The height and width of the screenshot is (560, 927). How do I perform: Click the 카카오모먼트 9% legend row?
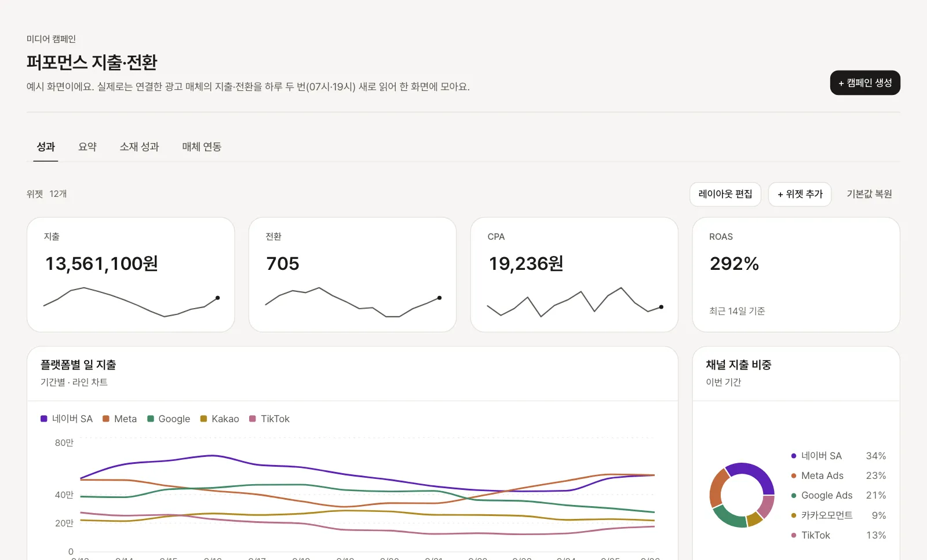click(x=838, y=515)
